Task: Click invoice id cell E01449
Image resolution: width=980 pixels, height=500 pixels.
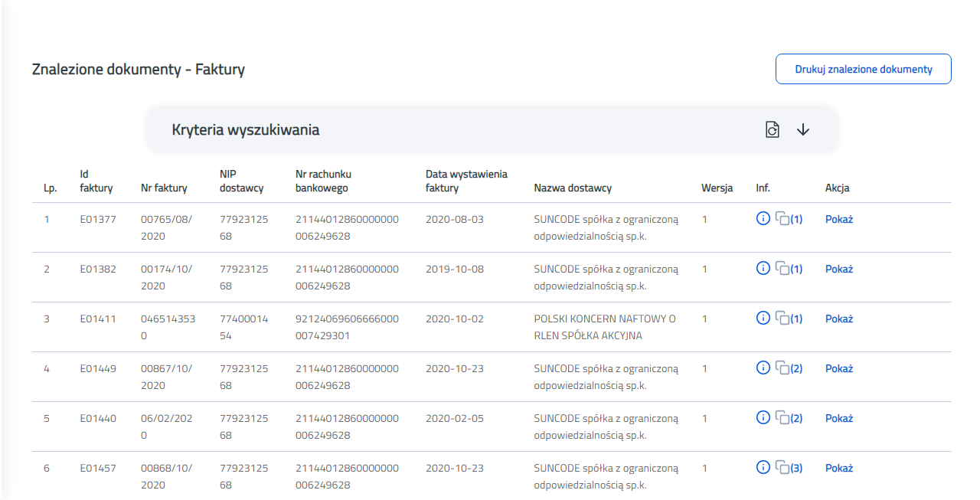Action: (98, 368)
